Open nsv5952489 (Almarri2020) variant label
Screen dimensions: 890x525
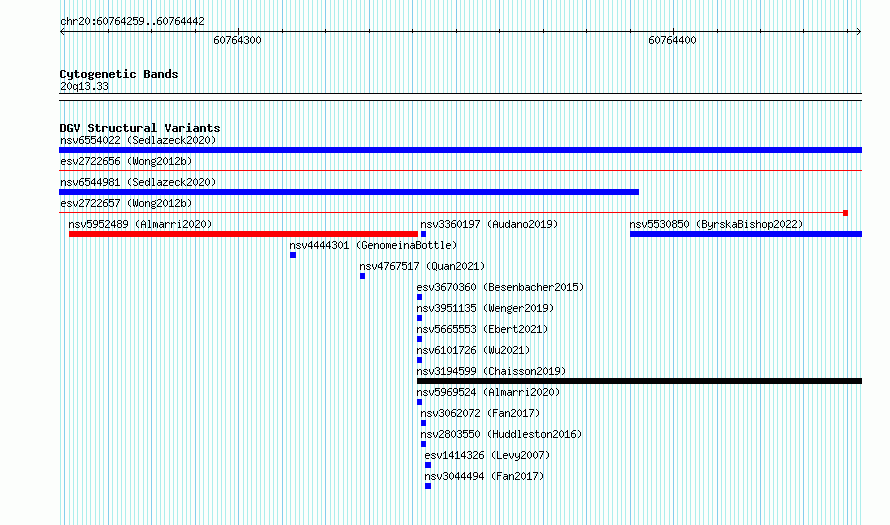[140, 224]
